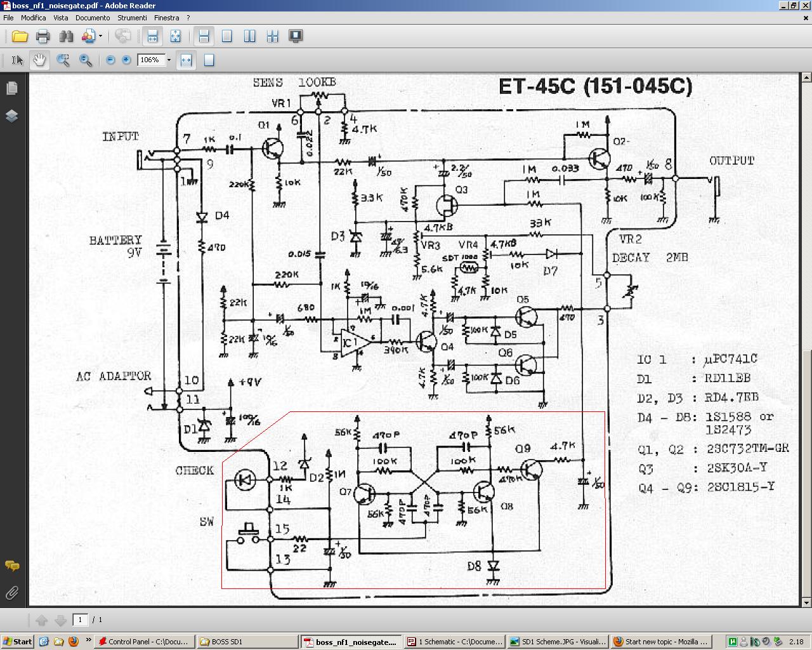Open the Strumenti menu
This screenshot has width=812, height=650.
132,18
